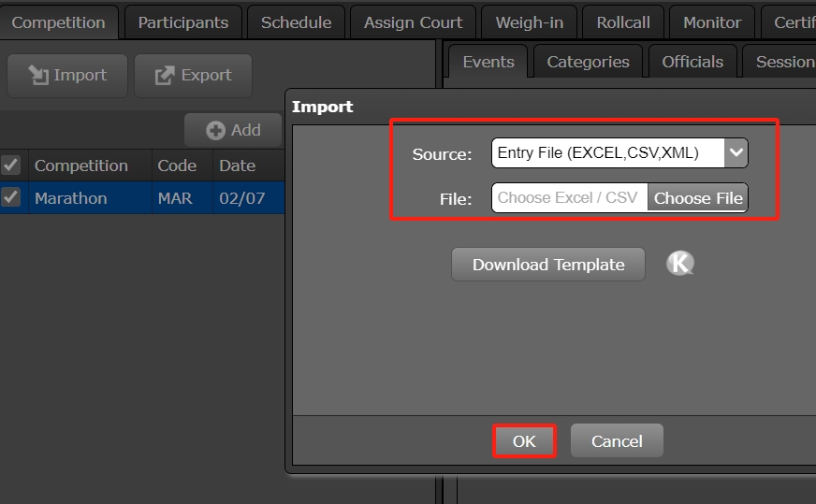Switch to the Monitor tab
Image resolution: width=816 pixels, height=504 pixels.
(x=712, y=22)
